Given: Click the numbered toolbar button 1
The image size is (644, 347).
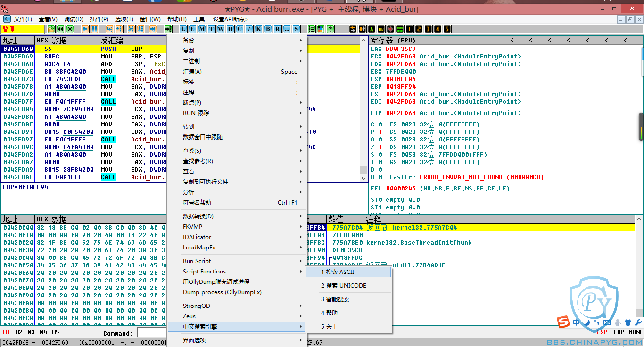Looking at the screenshot, I should click(409, 29).
